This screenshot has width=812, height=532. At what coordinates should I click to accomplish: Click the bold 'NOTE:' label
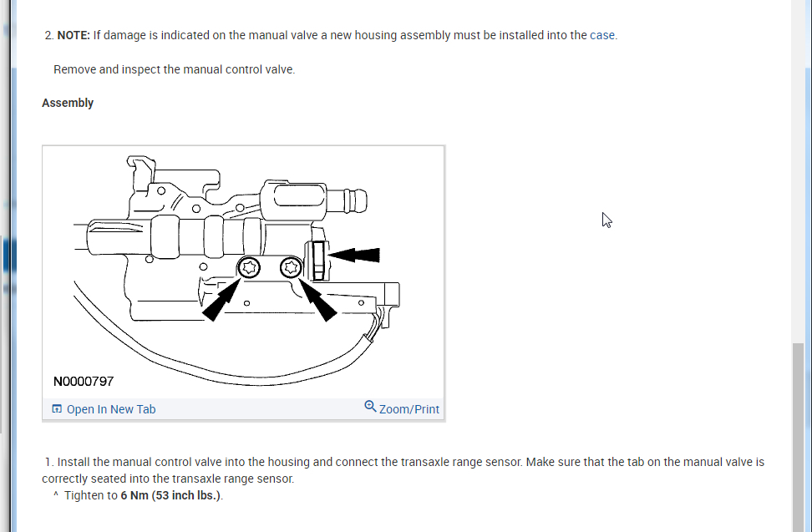click(74, 35)
